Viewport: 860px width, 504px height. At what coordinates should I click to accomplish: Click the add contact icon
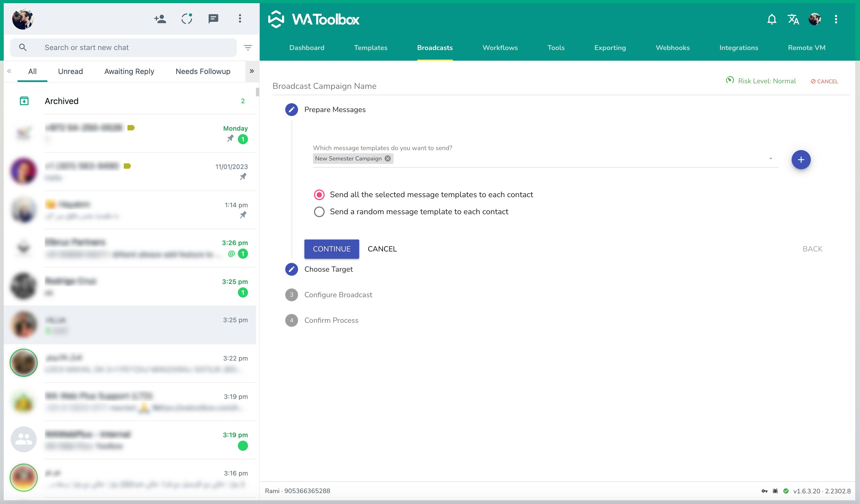[160, 19]
